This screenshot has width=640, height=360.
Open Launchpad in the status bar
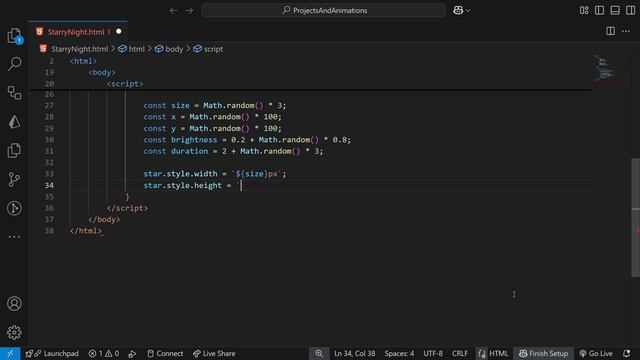[52, 353]
